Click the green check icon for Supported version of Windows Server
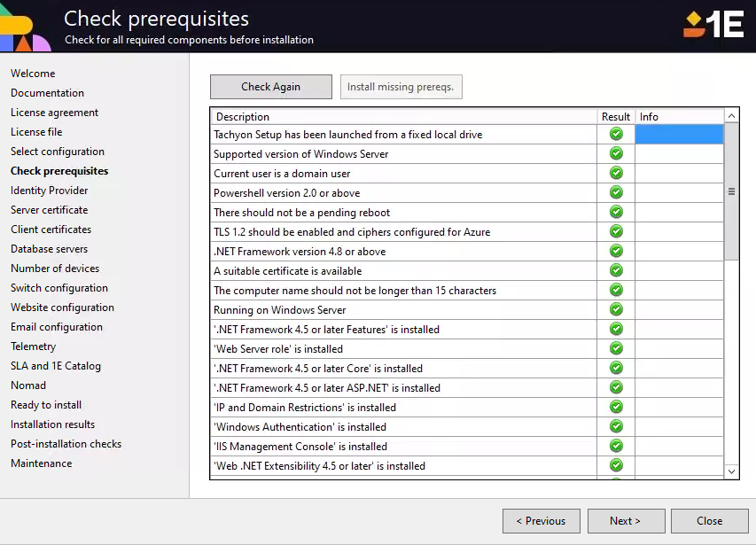The width and height of the screenshot is (756, 545). click(616, 154)
